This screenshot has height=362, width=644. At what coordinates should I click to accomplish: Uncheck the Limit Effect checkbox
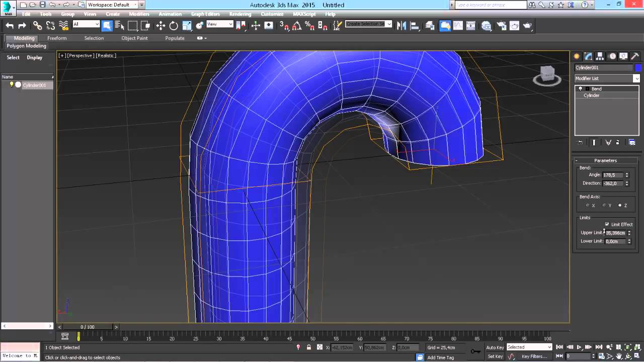click(607, 224)
